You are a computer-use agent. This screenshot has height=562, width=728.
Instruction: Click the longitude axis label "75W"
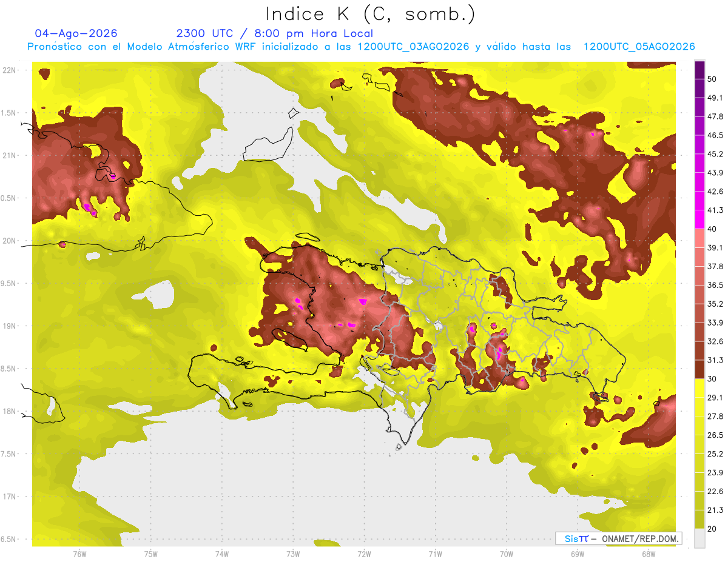tap(151, 554)
